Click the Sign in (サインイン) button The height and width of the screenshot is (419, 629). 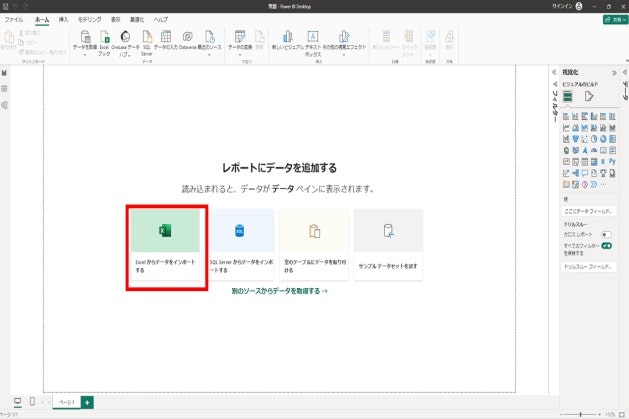567,6
